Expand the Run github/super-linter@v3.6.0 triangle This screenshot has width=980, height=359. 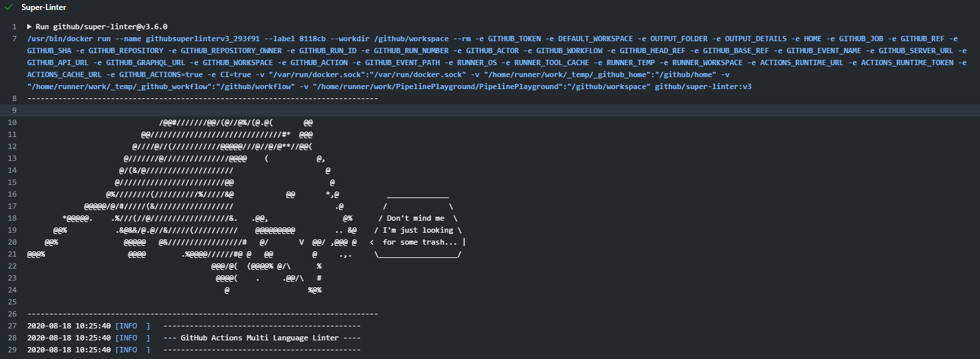[29, 27]
